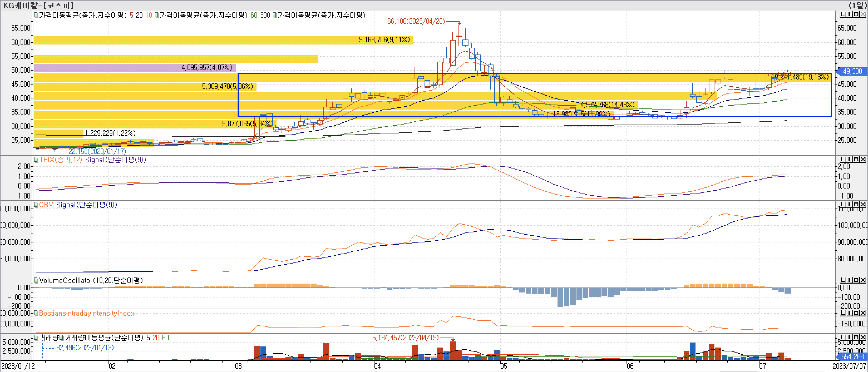Click the vertical bar icon in the OBV panel
This screenshot has width=868, height=372.
point(849,204)
